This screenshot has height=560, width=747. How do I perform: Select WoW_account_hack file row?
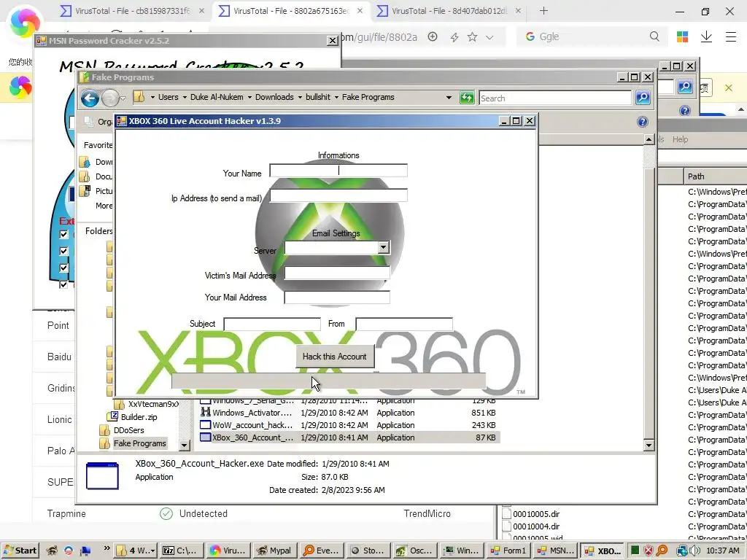349,425
